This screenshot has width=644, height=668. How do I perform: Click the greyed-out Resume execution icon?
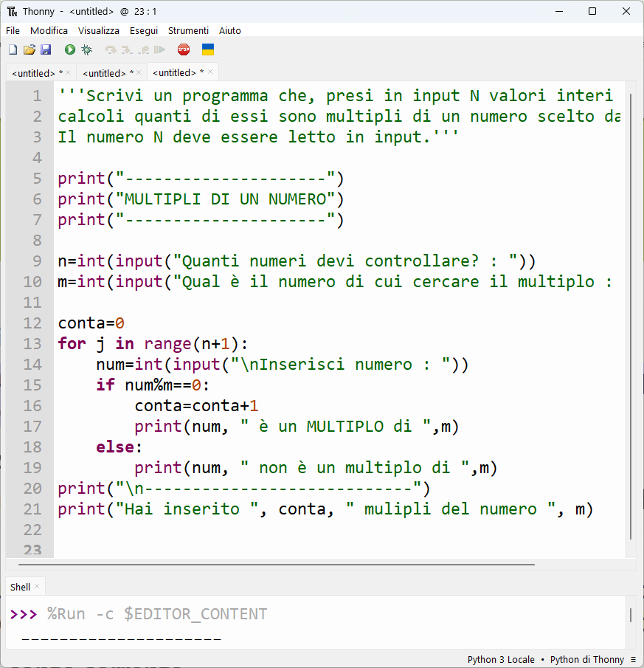tap(159, 50)
